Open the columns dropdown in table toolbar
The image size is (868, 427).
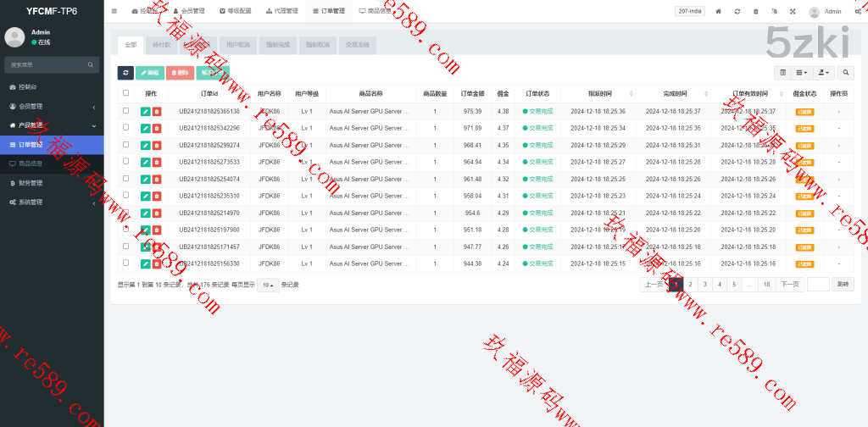[x=801, y=73]
